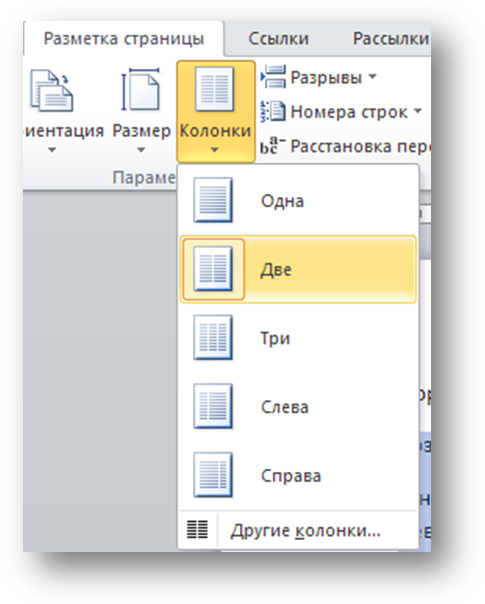Select the Разметка страницы tab
The width and height of the screenshot is (485, 604).
[123, 39]
